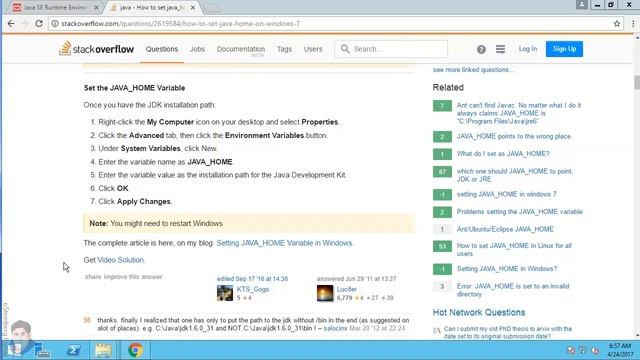Open 'Error: JAVA_HOME is set to an invalid directory'
The width and height of the screenshot is (640, 360).
coord(513,290)
